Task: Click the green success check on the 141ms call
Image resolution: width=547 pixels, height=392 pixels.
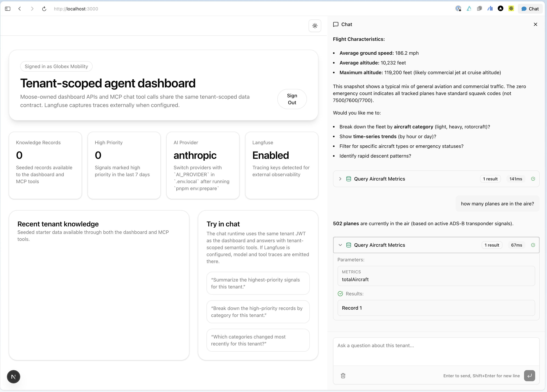Action: (533, 179)
